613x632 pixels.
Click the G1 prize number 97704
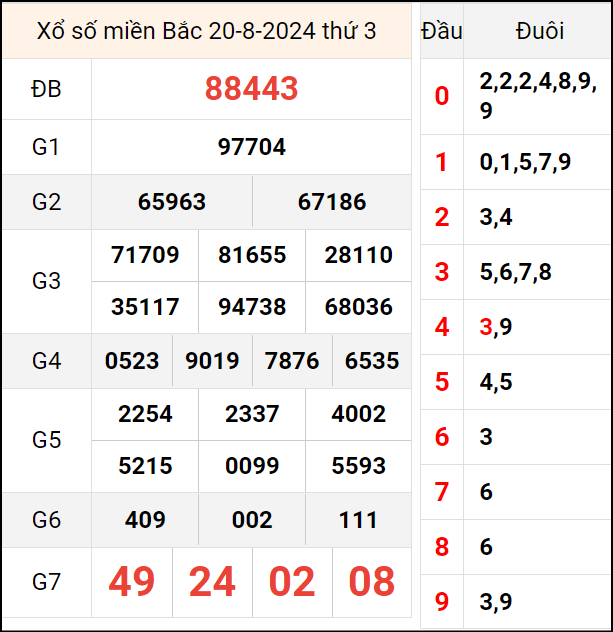pyautogui.click(x=251, y=147)
